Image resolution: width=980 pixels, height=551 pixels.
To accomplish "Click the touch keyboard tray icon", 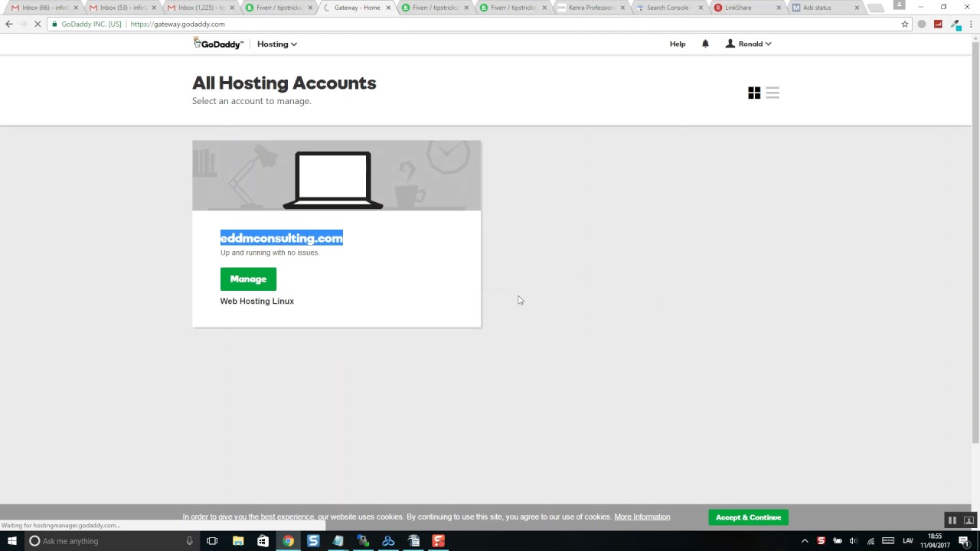I will tap(888, 541).
